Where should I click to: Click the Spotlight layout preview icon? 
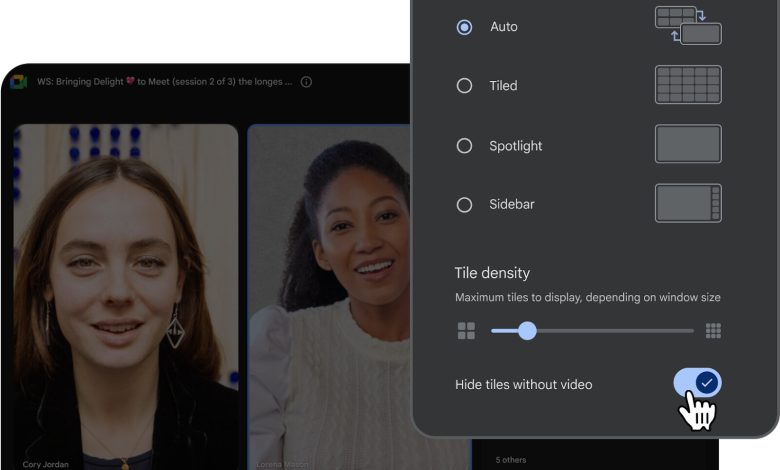tap(688, 144)
